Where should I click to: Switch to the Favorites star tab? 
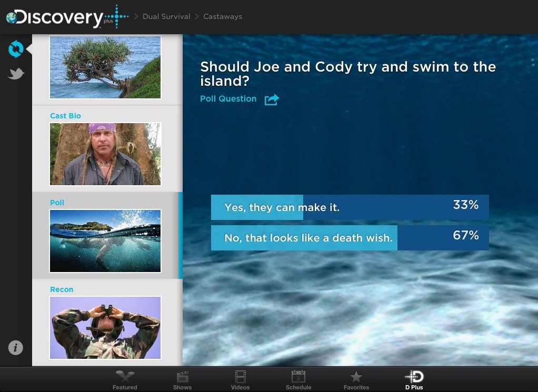[356, 380]
